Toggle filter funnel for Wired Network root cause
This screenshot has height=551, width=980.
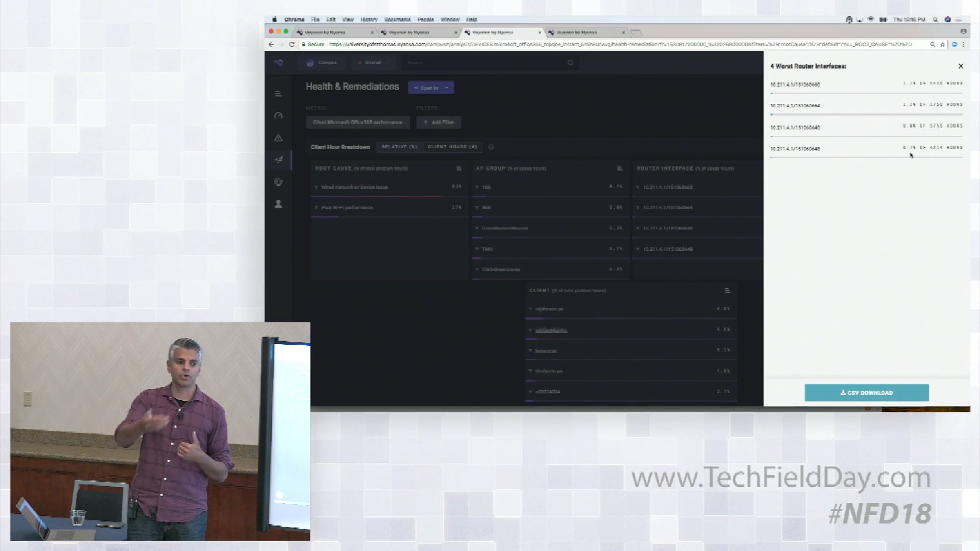click(x=316, y=187)
